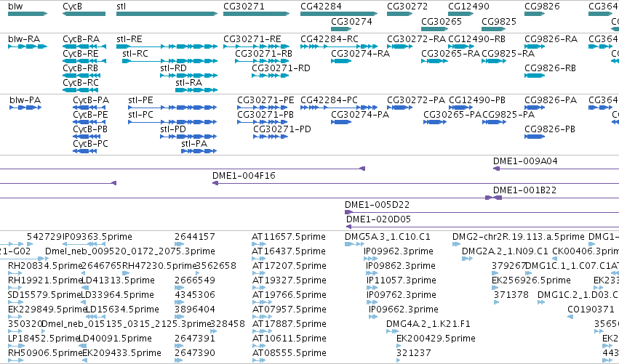Select the DMG5A.3_1.C10.C1 EST label
Screen dimensions: 619x364
coord(387,237)
